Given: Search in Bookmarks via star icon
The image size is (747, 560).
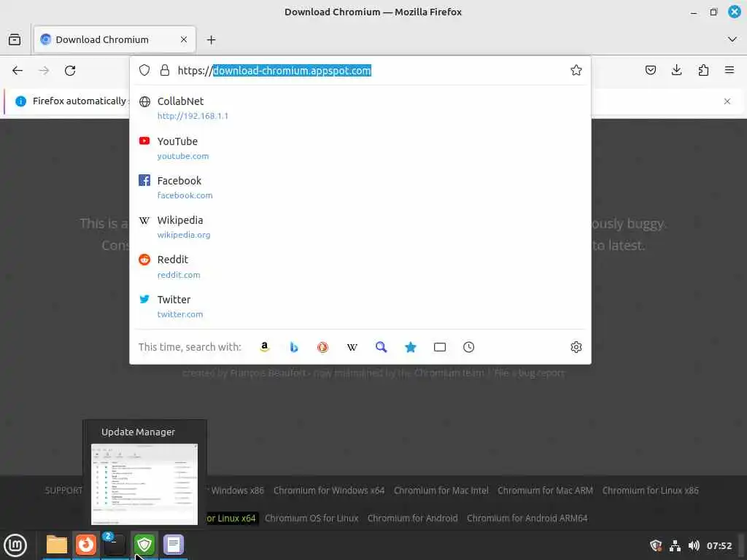Looking at the screenshot, I should [410, 347].
